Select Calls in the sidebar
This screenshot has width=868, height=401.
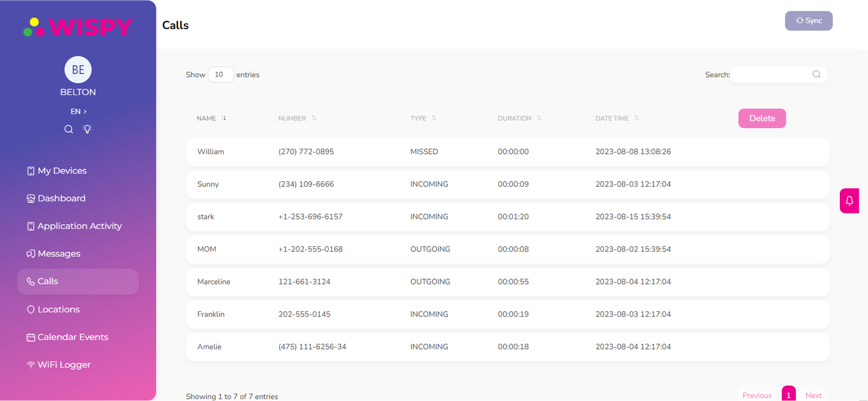pos(78,281)
